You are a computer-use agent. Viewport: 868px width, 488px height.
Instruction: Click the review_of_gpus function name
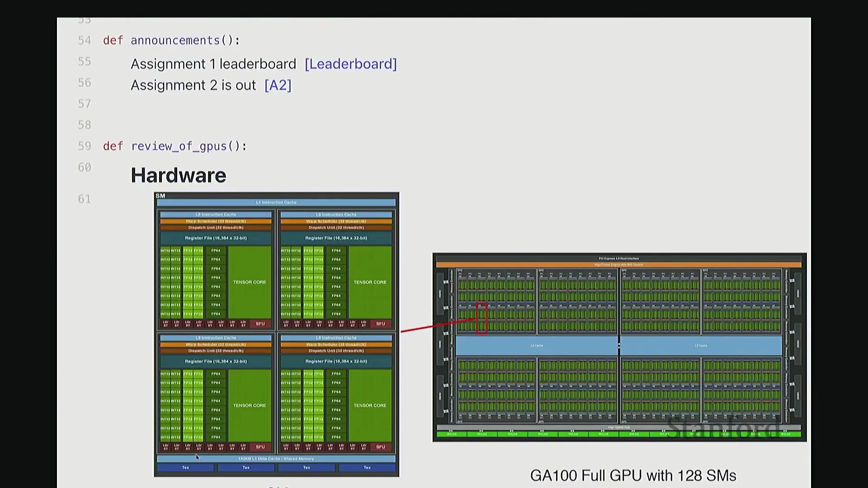pos(179,146)
